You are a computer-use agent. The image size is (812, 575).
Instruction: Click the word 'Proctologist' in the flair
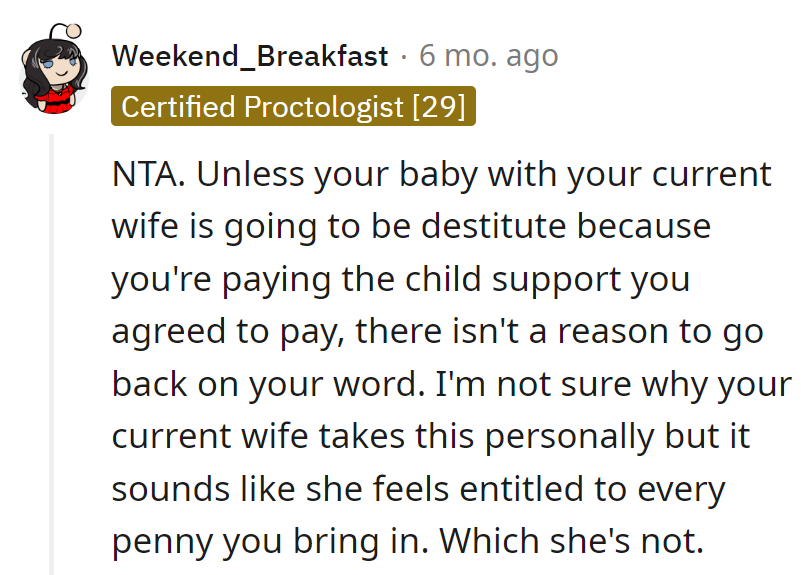click(318, 107)
